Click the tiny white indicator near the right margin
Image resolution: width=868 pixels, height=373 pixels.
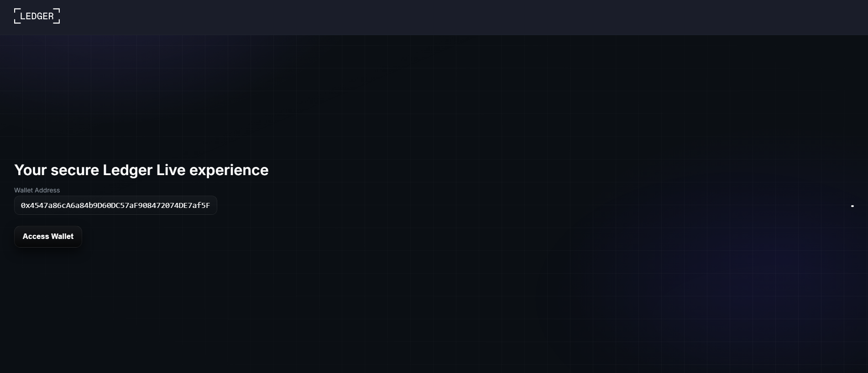(x=852, y=206)
